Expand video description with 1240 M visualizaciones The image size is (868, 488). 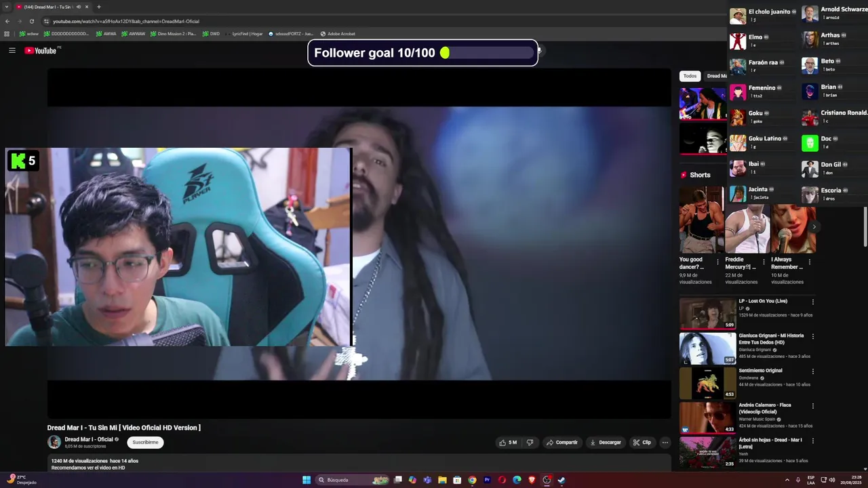[x=359, y=464]
